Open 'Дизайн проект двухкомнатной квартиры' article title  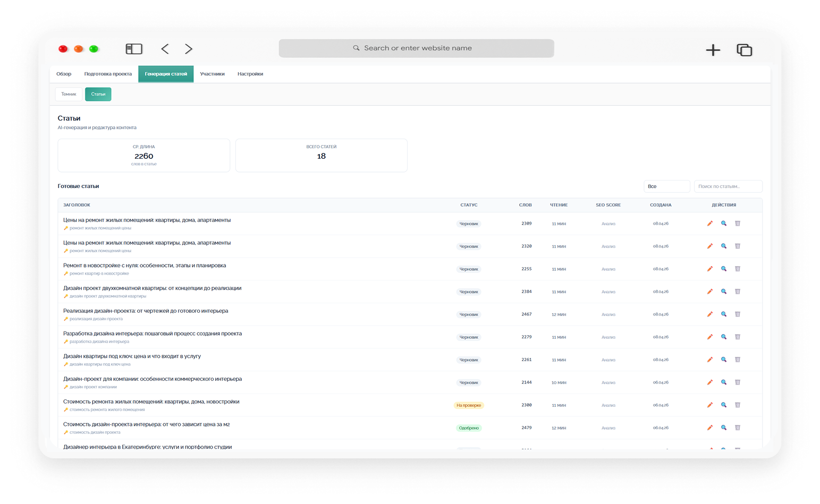point(153,288)
